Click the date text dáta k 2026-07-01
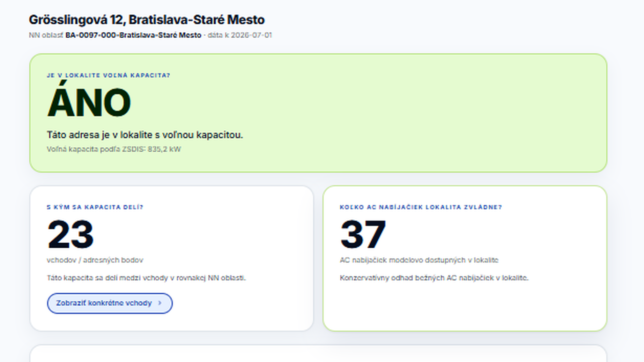This screenshot has height=362, width=644. click(240, 35)
